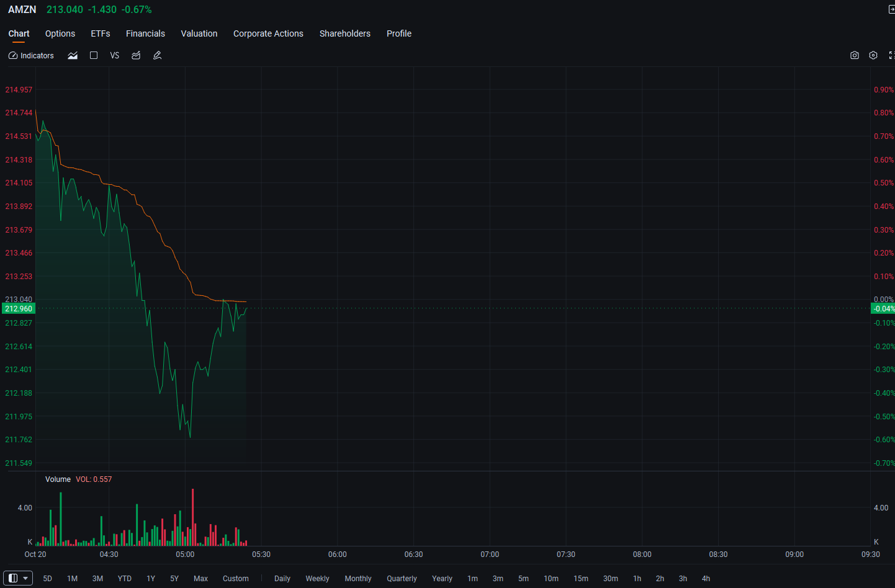Click the 05:00 time axis label
The width and height of the screenshot is (895, 588).
pos(185,555)
